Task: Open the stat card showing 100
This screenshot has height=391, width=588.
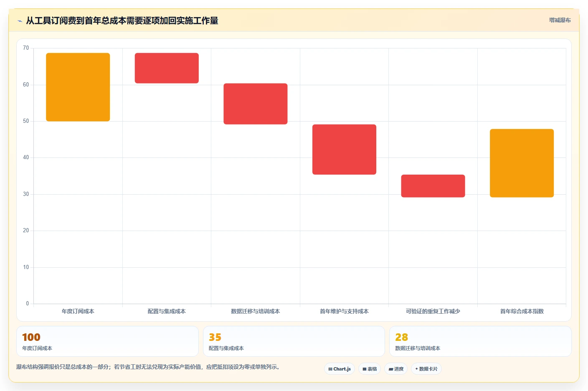Action: coord(107,341)
